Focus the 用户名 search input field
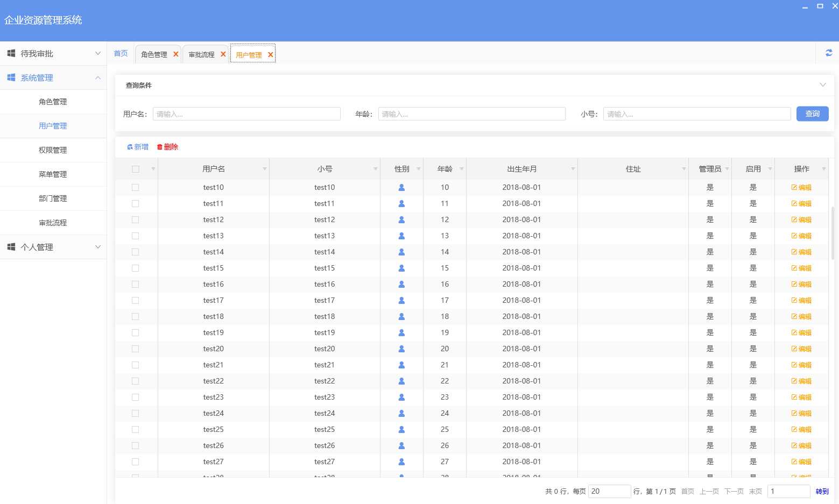Image resolution: width=839 pixels, height=504 pixels. click(x=246, y=113)
